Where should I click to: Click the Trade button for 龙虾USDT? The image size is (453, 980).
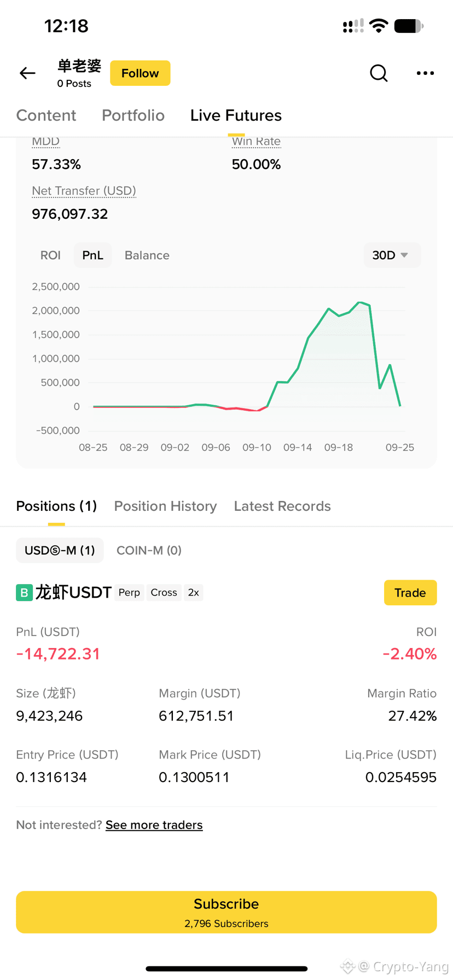410,593
